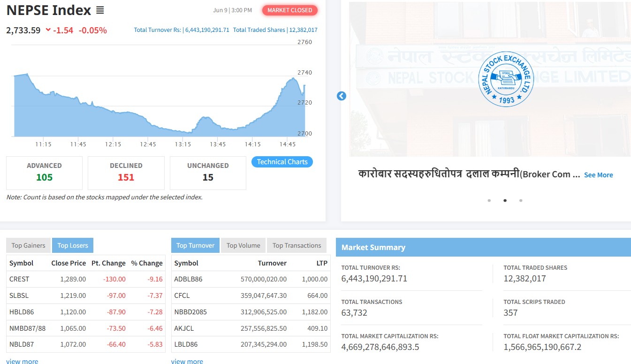
Task: Click the % Change column header
Action: coord(147,263)
